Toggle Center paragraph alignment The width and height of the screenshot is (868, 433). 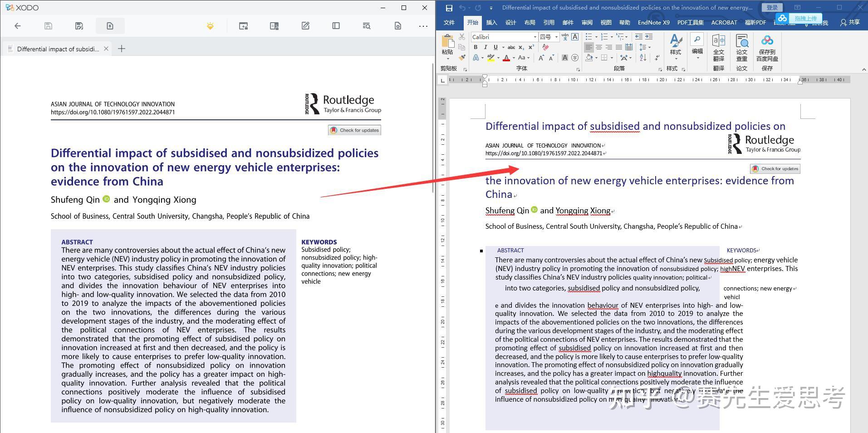tap(599, 47)
